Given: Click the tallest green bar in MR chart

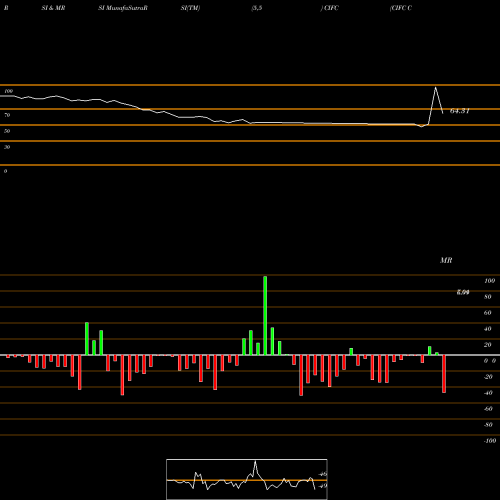Looking at the screenshot, I should pos(265,316).
